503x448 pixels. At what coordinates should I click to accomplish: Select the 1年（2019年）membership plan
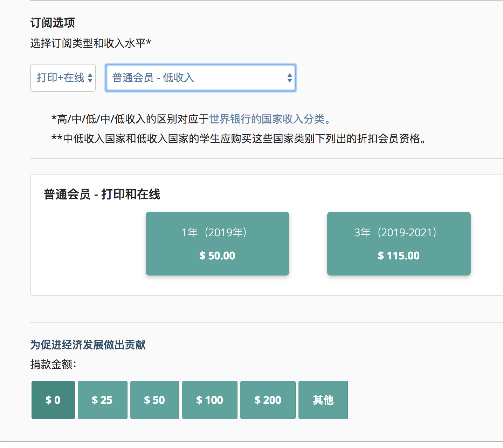pyautogui.click(x=217, y=244)
